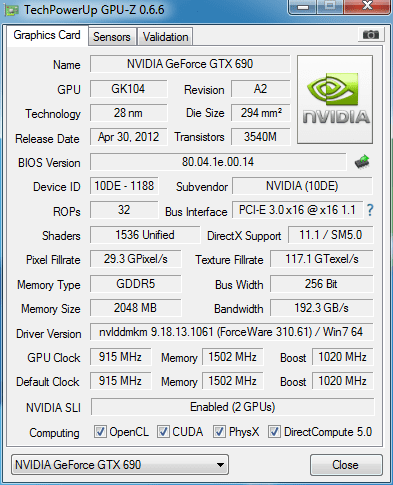Click the GPU-Z title bar app icon
The width and height of the screenshot is (393, 485).
[12, 10]
